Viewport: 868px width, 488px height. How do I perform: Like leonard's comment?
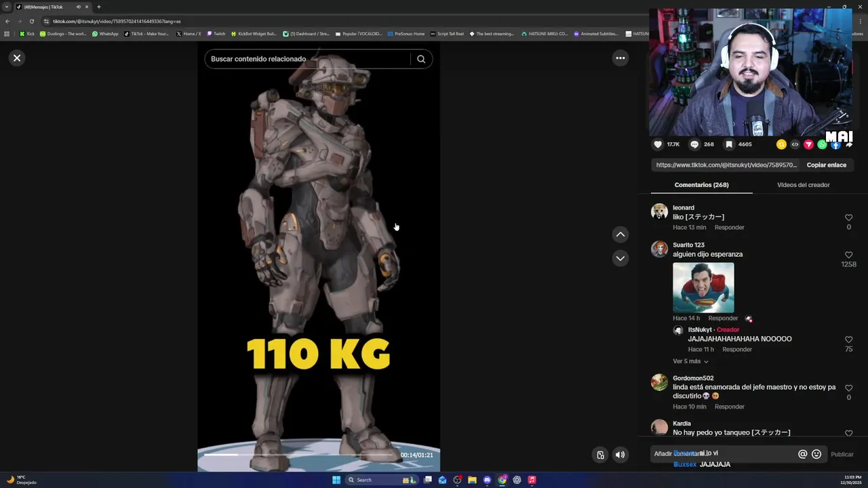point(848,218)
